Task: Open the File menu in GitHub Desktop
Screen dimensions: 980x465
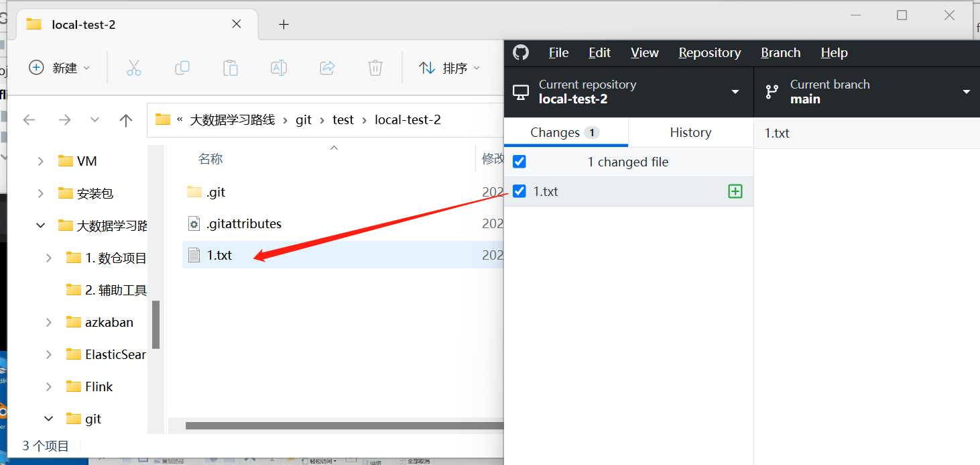Action: (558, 52)
